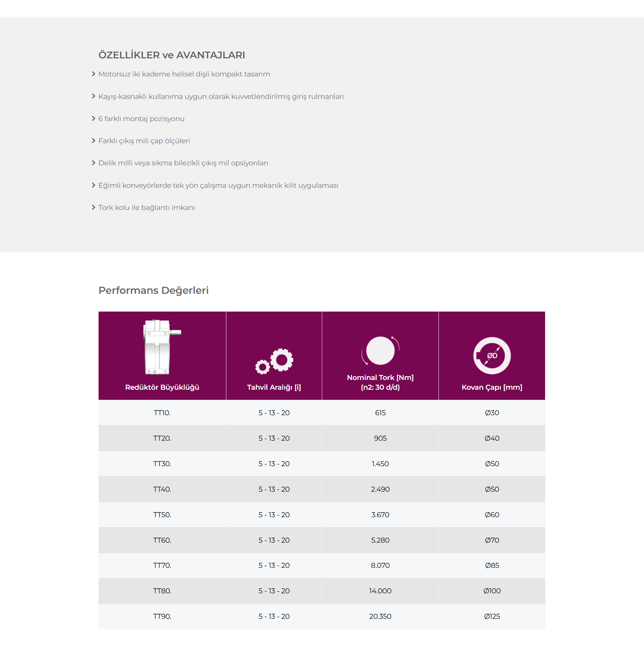Screen dimensions: 644x652
Task: Click the 'ÖZELLİKLER ve AVANTAJLARI' heading
Action: [172, 55]
